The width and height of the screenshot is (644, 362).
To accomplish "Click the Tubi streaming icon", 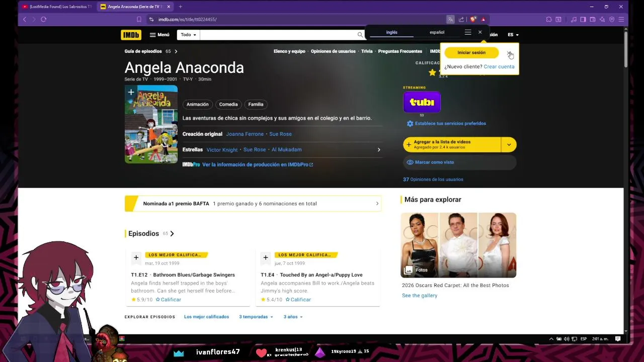I will click(x=422, y=103).
